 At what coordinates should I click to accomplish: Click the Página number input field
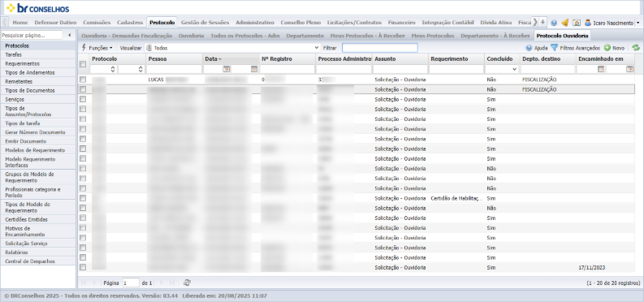pyautogui.click(x=131, y=283)
